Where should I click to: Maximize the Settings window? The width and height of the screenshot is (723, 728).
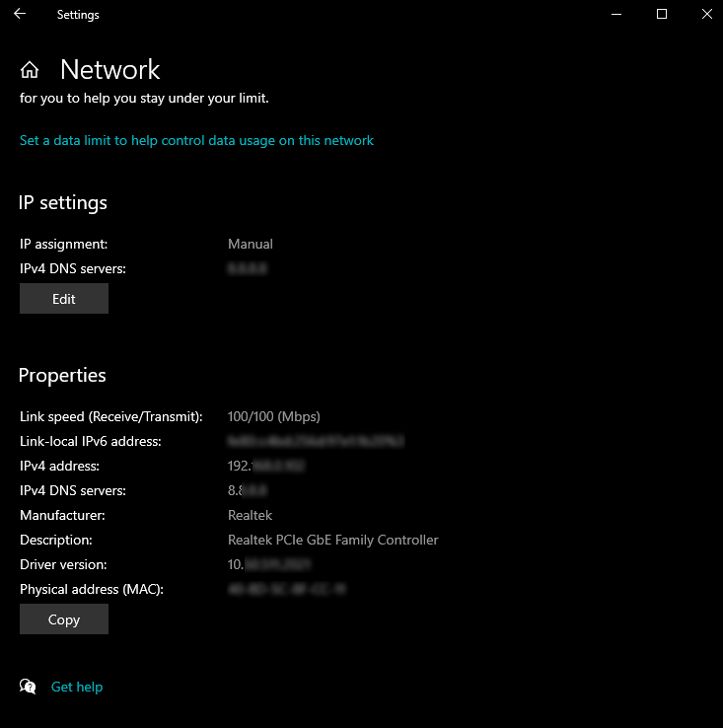[662, 14]
